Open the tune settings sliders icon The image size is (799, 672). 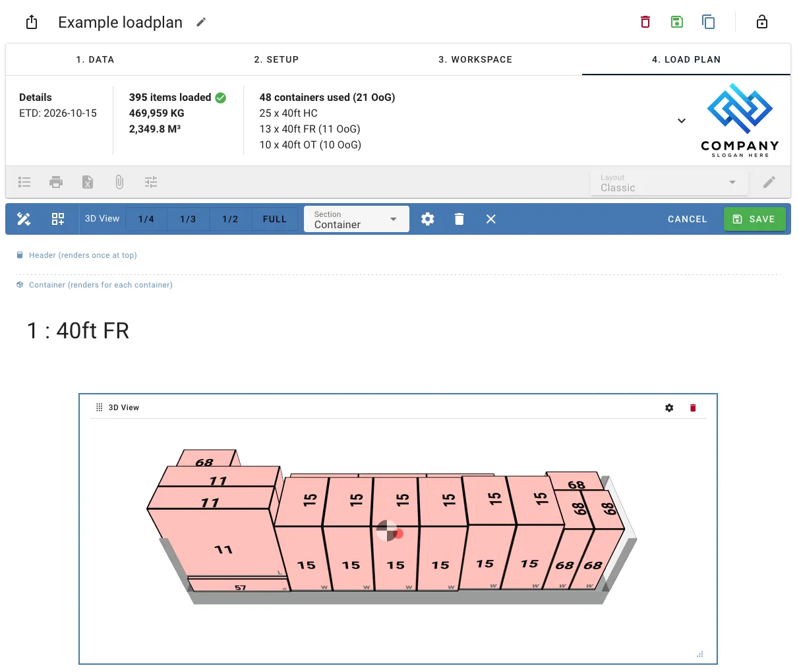click(x=151, y=182)
